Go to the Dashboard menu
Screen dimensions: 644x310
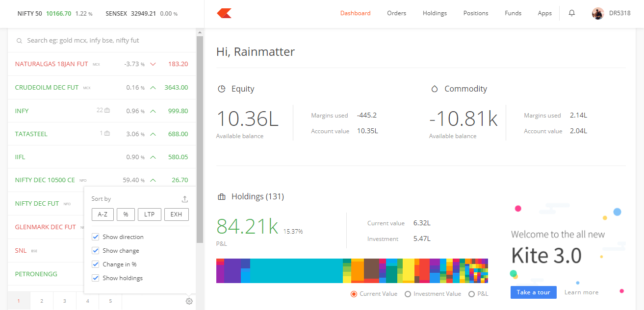pos(356,13)
